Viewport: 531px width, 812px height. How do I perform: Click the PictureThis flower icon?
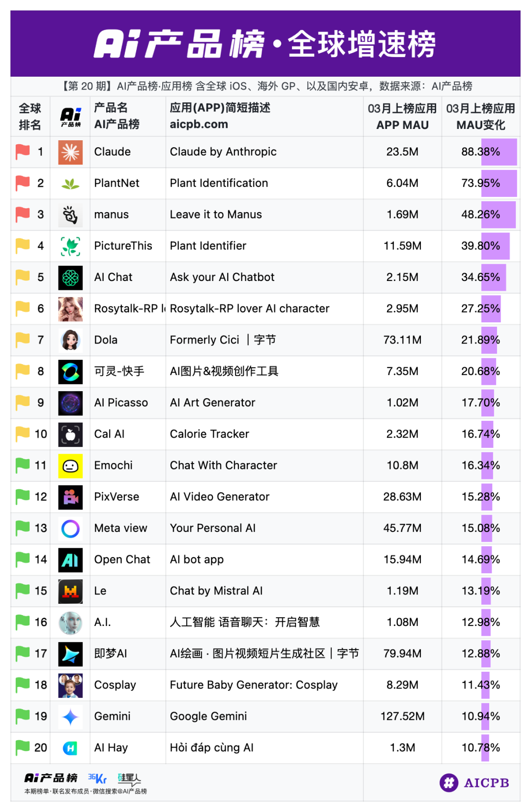pos(70,246)
